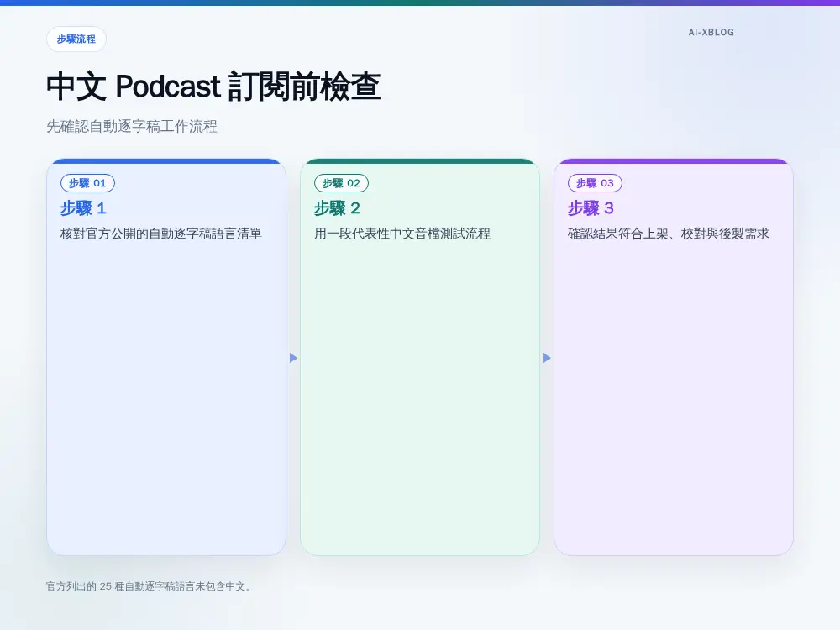Click the title 中文 Podcast 訂閱前檢查

[213, 87]
